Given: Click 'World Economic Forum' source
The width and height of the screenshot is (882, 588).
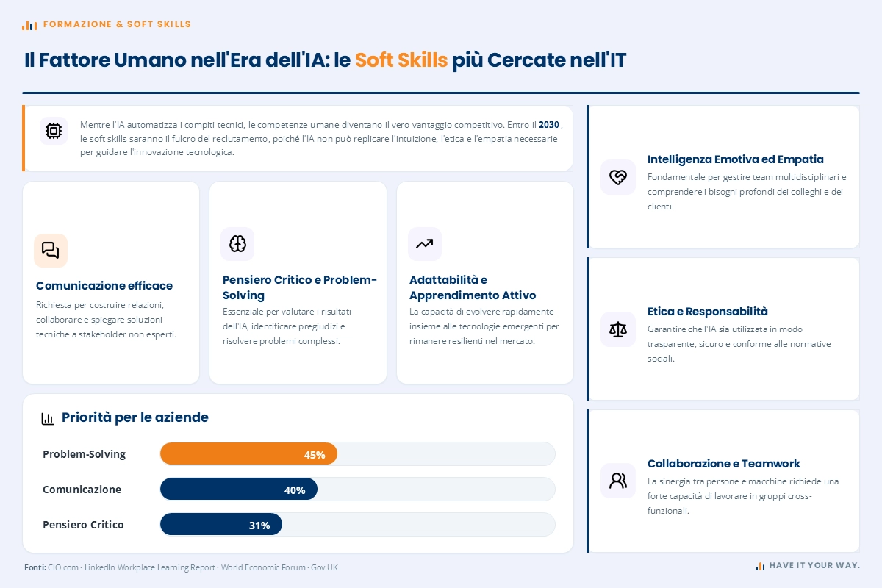Looking at the screenshot, I should [x=263, y=567].
